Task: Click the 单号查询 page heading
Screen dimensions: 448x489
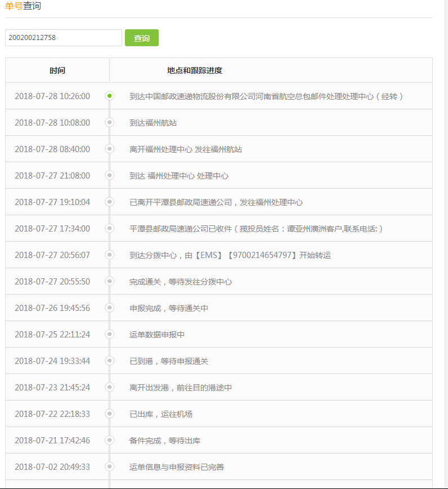Action: point(23,6)
